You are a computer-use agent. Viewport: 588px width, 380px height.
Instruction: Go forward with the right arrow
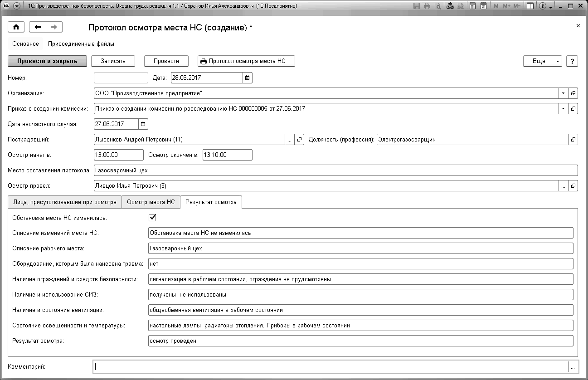click(x=54, y=27)
